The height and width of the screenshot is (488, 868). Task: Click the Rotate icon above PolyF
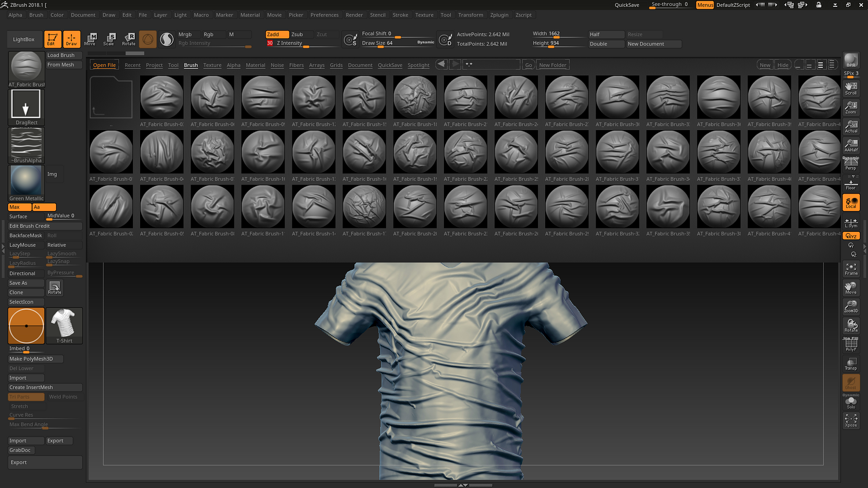(x=851, y=326)
